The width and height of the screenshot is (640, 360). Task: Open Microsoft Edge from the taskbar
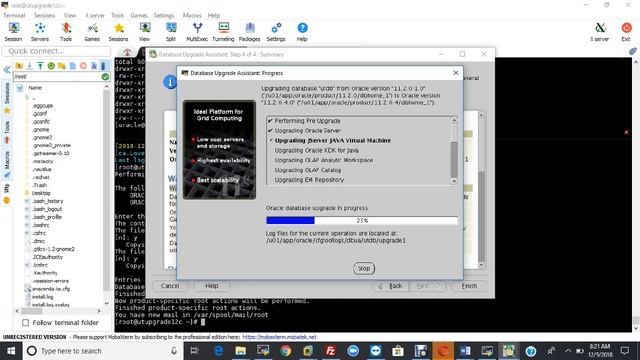pos(218,351)
